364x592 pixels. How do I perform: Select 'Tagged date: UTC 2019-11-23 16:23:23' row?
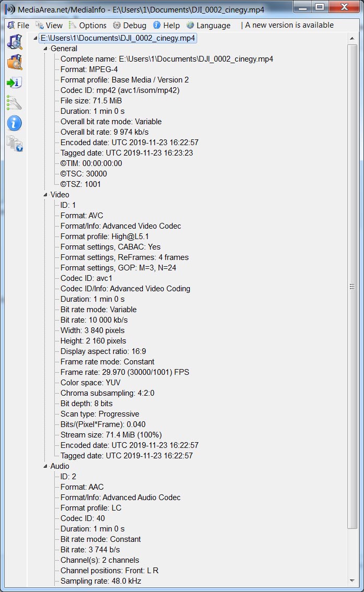coord(127,153)
